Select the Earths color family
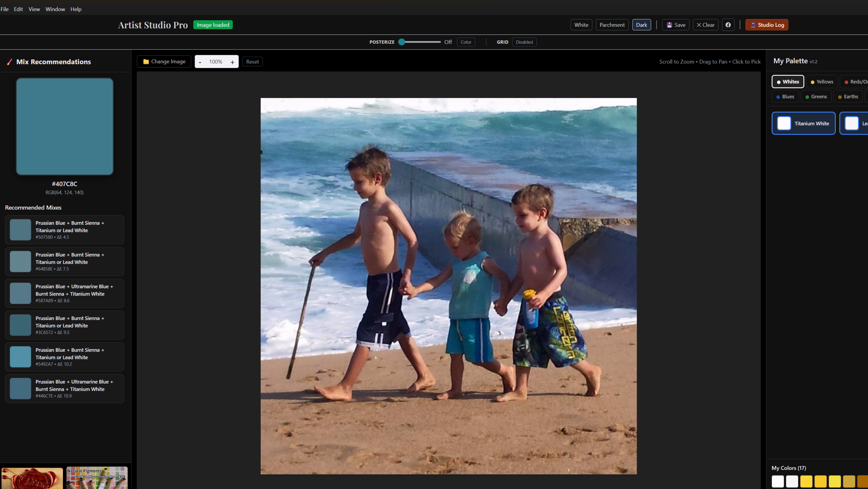 pyautogui.click(x=848, y=96)
